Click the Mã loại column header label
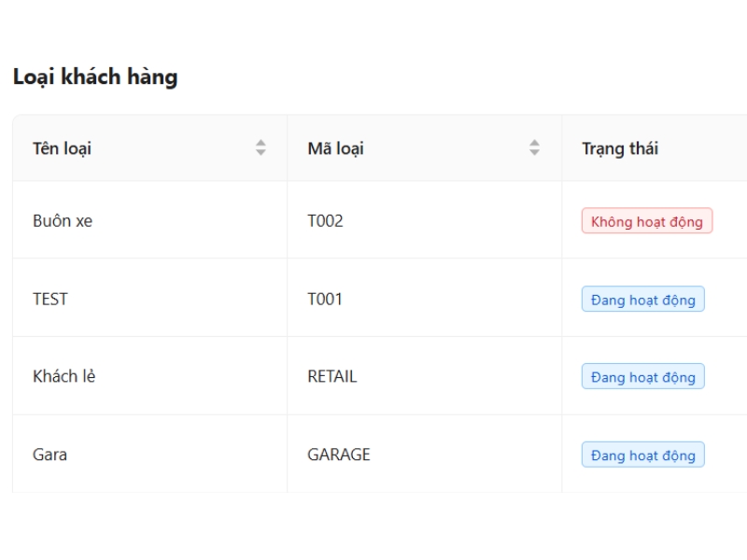Screen dimensions: 747x560 tap(335, 148)
